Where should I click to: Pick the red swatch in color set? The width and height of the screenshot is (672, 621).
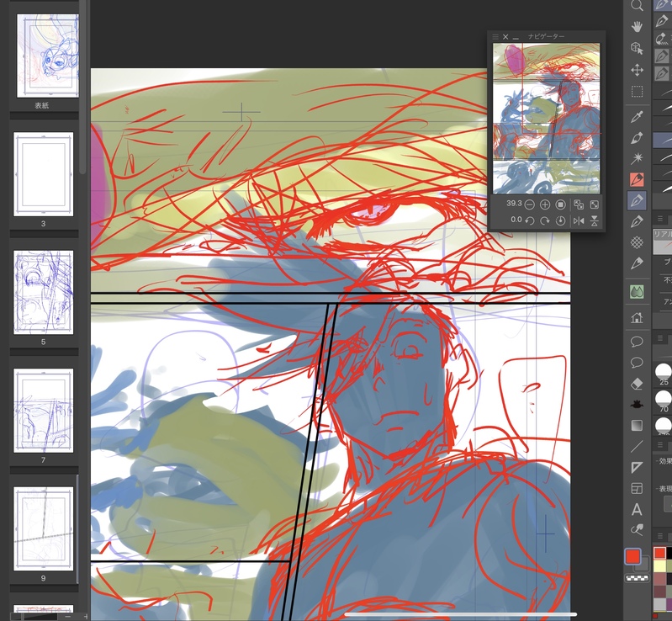click(659, 553)
